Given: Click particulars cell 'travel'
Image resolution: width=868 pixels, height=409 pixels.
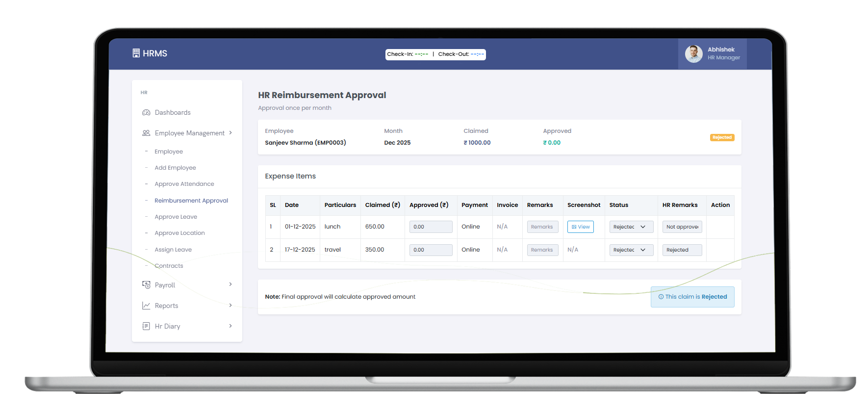Looking at the screenshot, I should coord(332,250).
